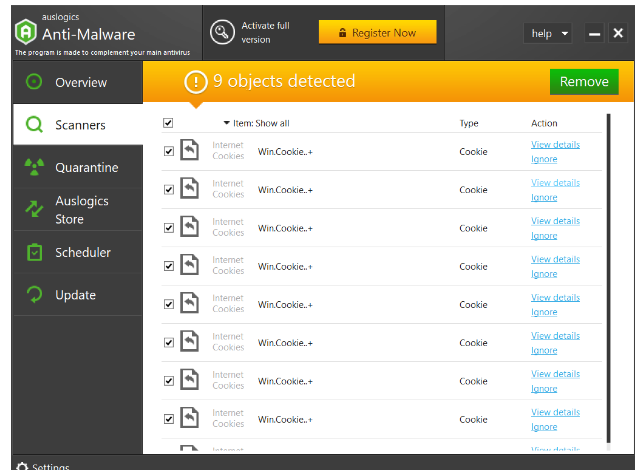The image size is (636, 472).
Task: Uncheck the eighth Win.Cookie item checkbox
Action: coord(169,419)
